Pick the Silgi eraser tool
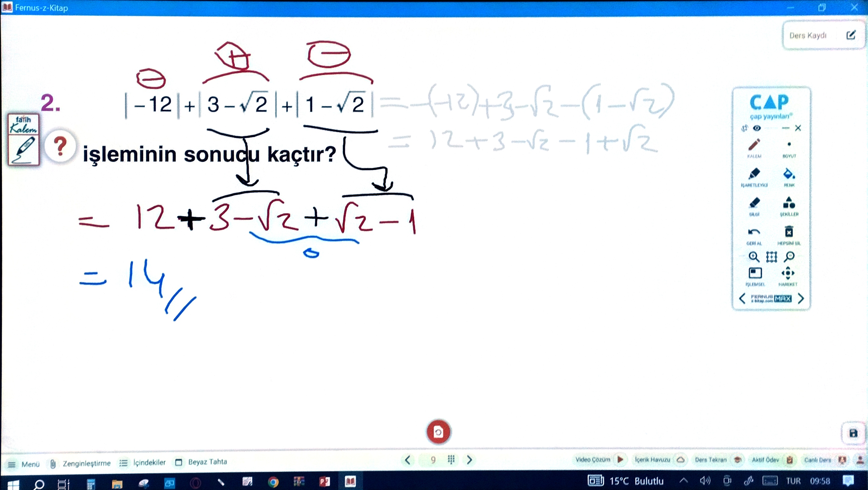This screenshot has height=490, width=868. [754, 203]
